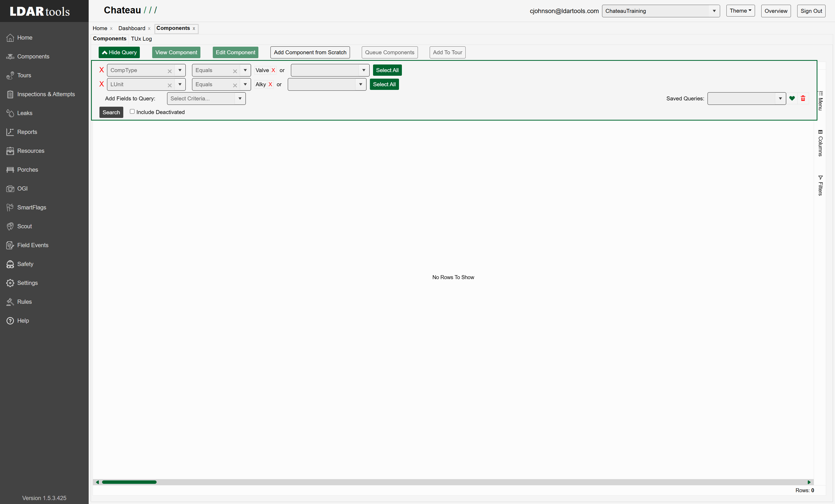This screenshot has width=835, height=504.
Task: Open the Columns side panel
Action: coord(820,143)
